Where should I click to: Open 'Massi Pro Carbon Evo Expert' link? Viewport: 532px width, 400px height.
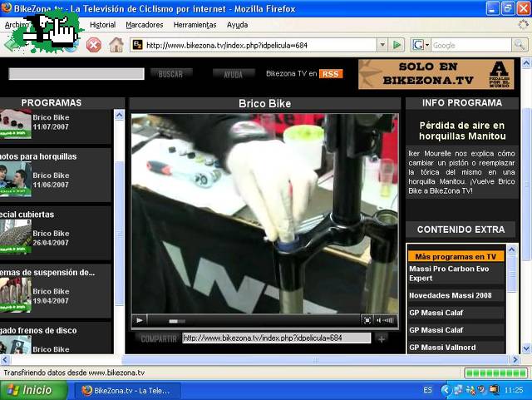(449, 274)
